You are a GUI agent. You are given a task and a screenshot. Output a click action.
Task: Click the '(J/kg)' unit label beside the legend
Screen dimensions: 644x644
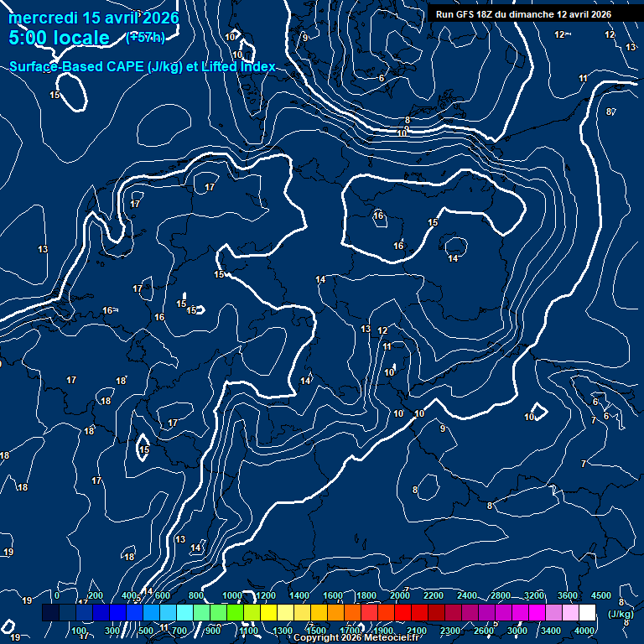621,614
